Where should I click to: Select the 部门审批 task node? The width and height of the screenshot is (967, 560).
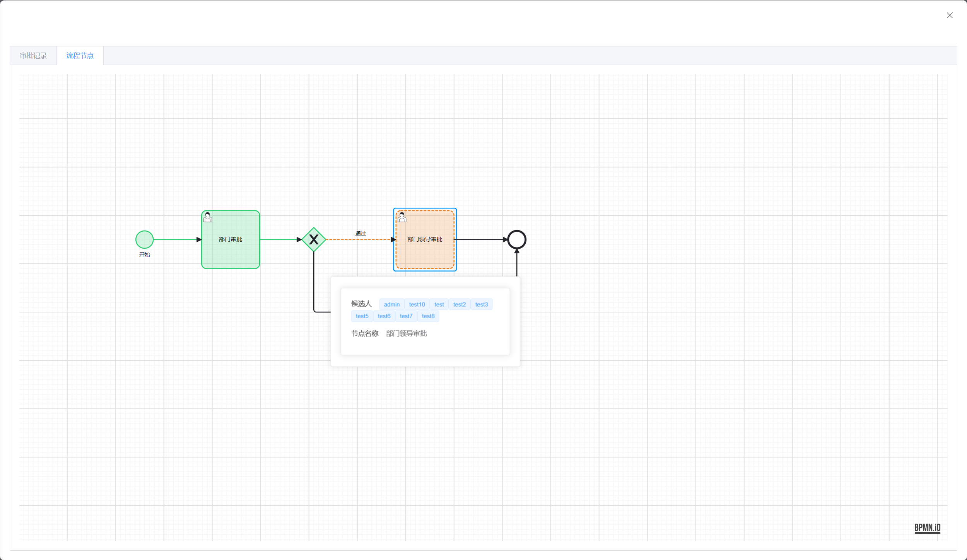point(231,239)
